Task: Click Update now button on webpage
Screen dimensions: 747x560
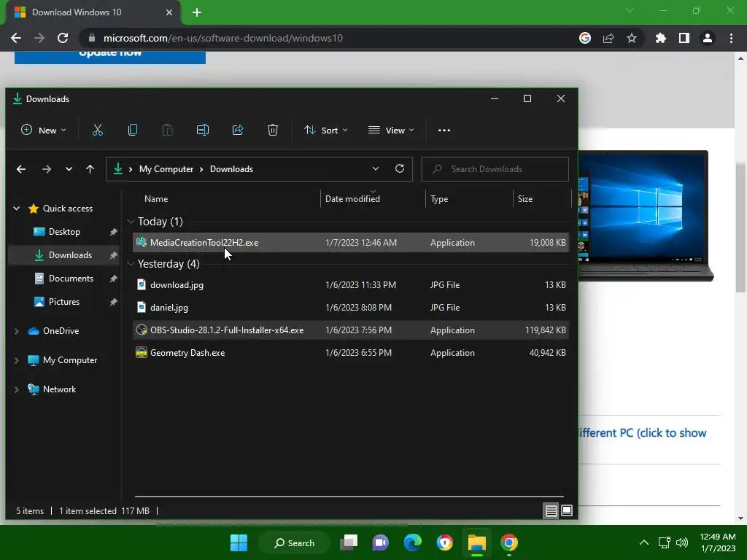Action: click(x=110, y=57)
